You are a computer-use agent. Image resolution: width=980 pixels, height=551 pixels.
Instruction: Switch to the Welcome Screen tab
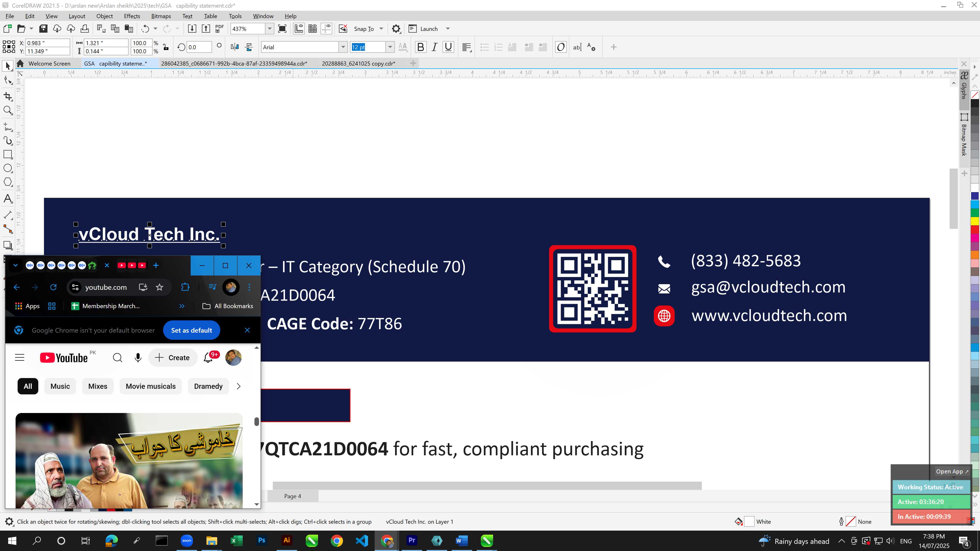pos(49,64)
